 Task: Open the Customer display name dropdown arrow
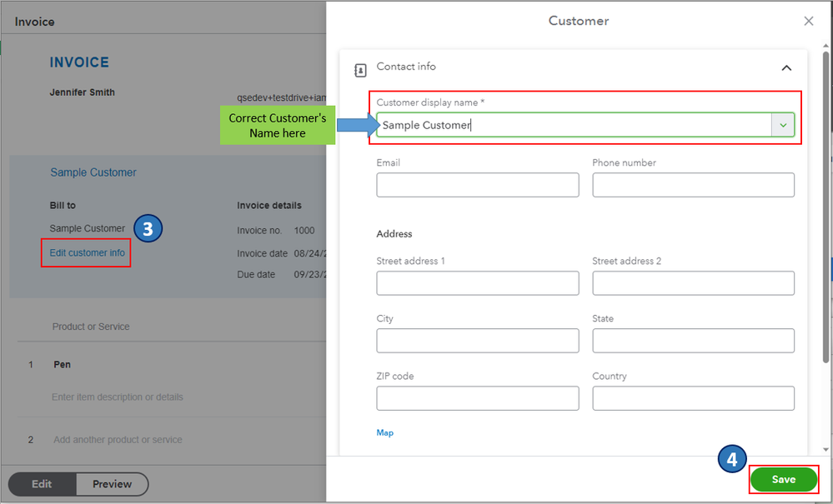[783, 125]
